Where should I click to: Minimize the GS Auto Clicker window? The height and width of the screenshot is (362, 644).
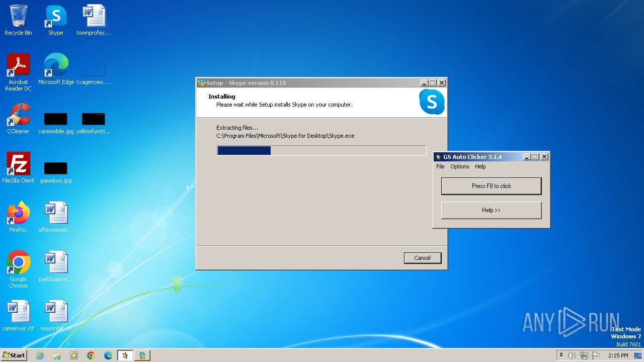click(x=527, y=157)
